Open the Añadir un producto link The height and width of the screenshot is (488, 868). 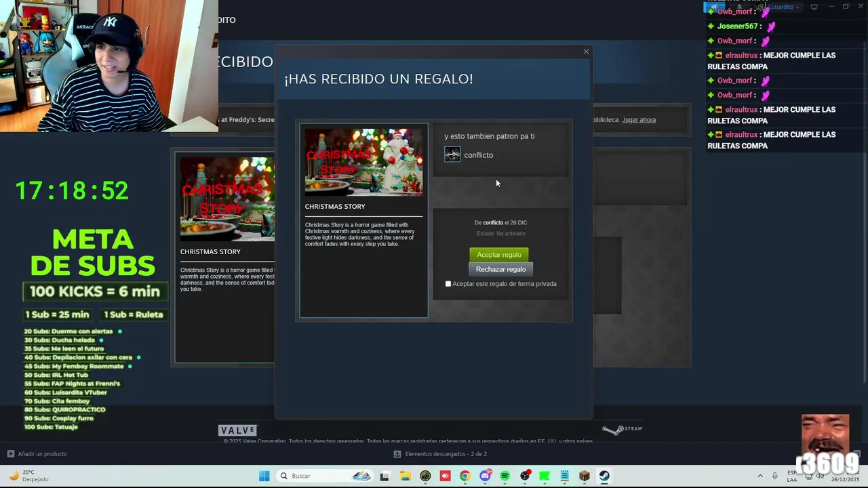click(43, 454)
